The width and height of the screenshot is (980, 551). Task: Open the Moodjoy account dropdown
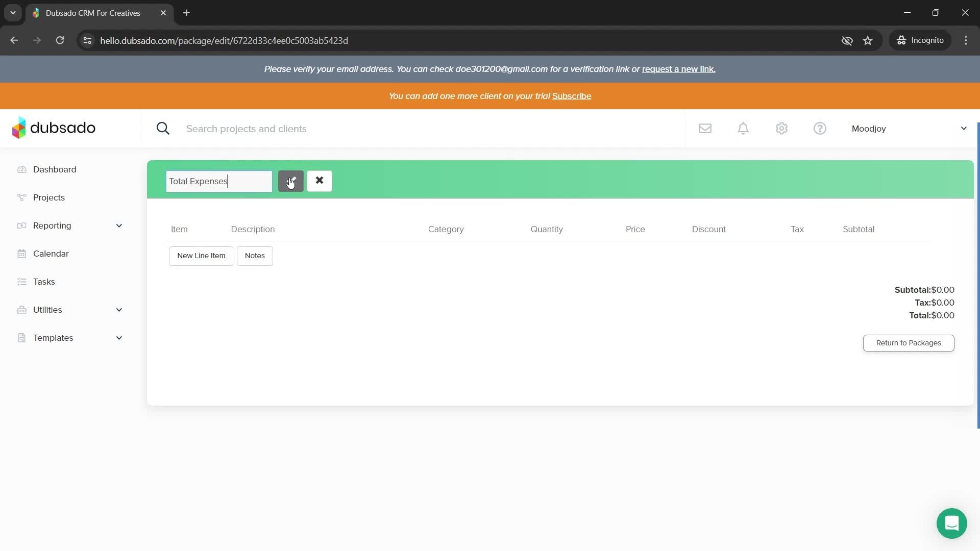910,129
